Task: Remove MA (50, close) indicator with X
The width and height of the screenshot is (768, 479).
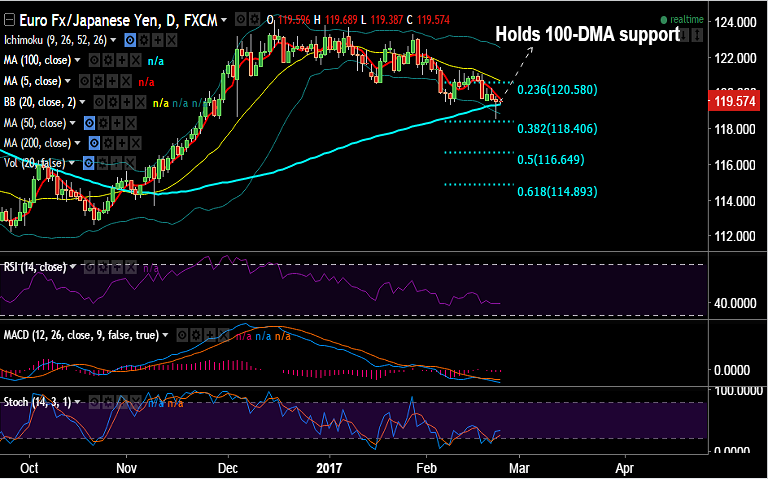Action: pos(130,122)
